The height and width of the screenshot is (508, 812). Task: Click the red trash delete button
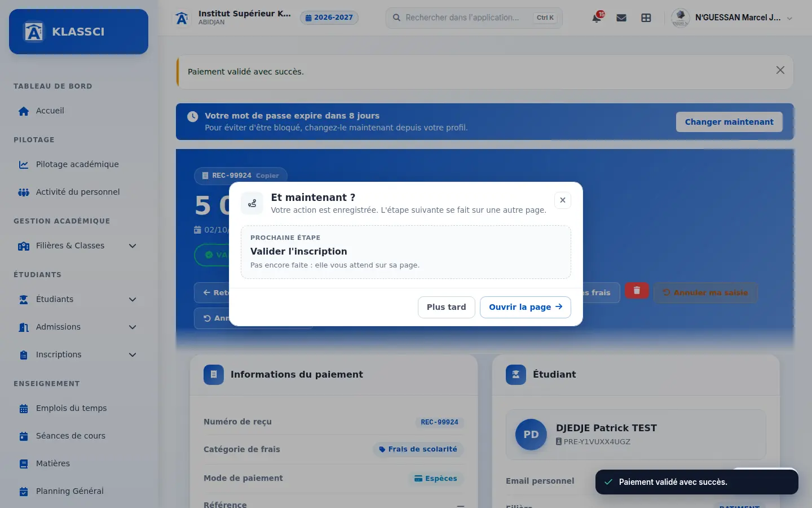coord(637,291)
